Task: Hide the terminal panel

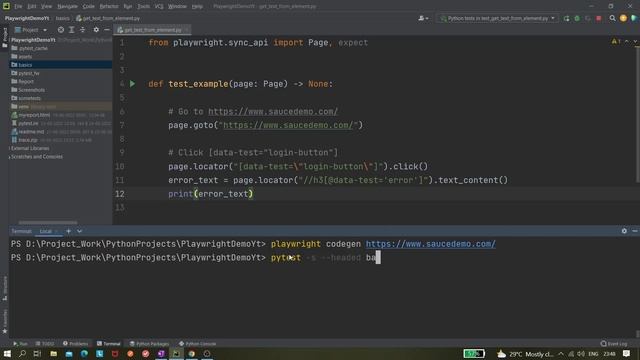Action: (635, 231)
